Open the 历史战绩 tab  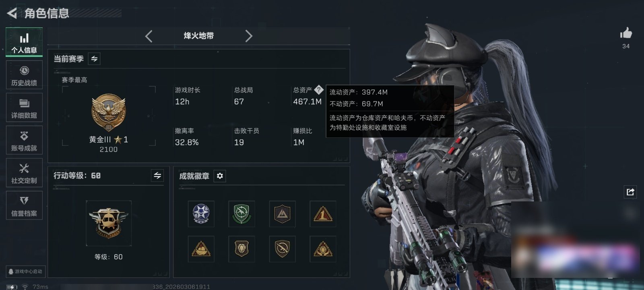pos(24,75)
